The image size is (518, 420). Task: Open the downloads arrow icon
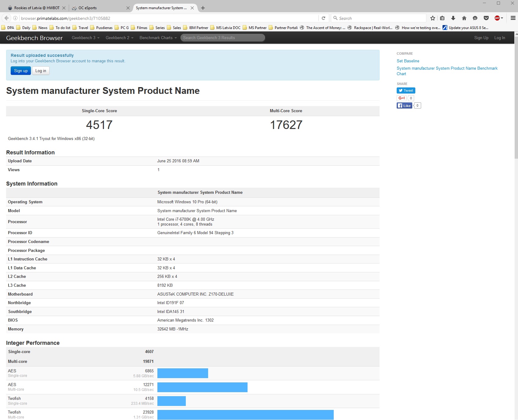tap(453, 18)
